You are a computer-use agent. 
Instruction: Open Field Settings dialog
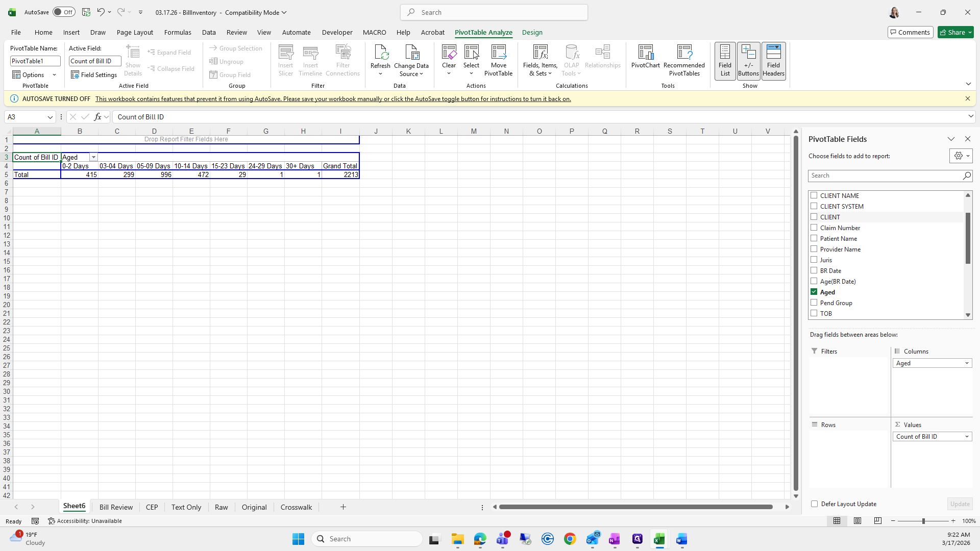point(94,75)
